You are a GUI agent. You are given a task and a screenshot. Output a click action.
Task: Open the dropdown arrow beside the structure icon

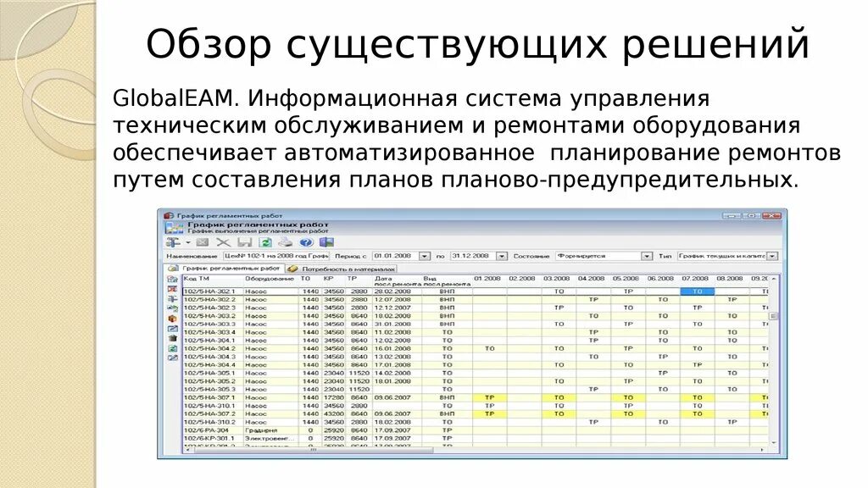pyautogui.click(x=187, y=242)
